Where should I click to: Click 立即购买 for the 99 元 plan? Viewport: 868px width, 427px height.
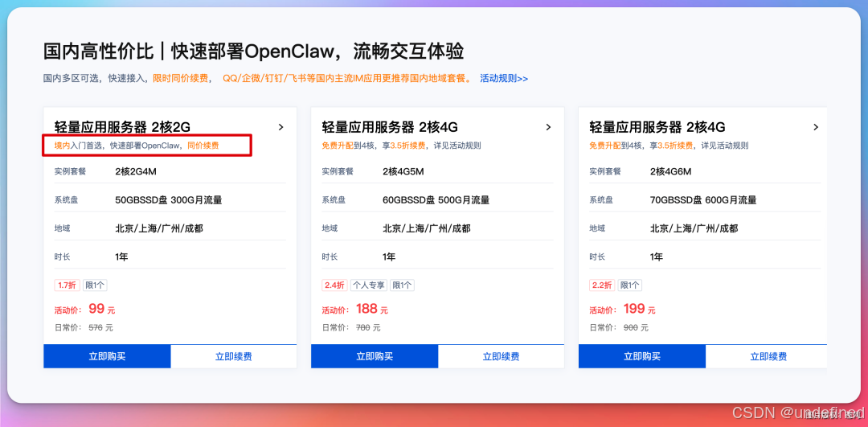click(x=107, y=356)
